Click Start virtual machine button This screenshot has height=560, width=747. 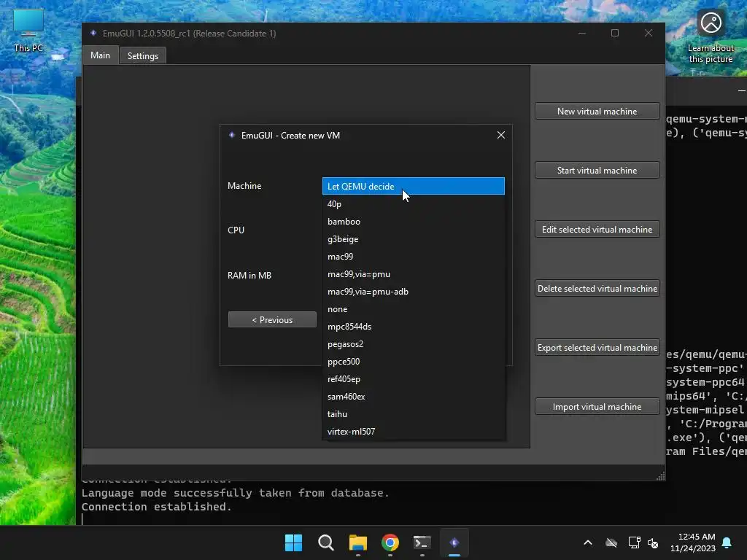(x=597, y=170)
